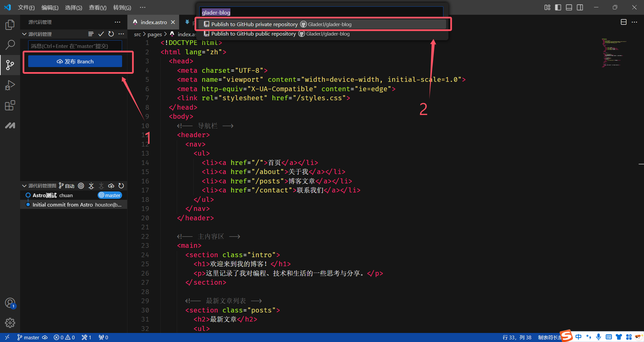Open the 自动 branch filter picker in graph header
This screenshot has height=342, width=644.
pyautogui.click(x=67, y=186)
